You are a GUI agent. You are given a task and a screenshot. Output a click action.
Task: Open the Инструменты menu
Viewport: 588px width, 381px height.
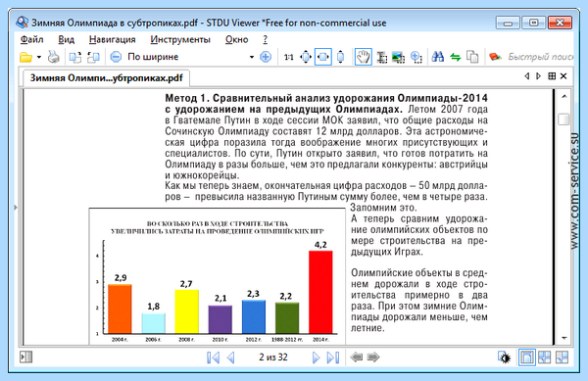click(180, 39)
